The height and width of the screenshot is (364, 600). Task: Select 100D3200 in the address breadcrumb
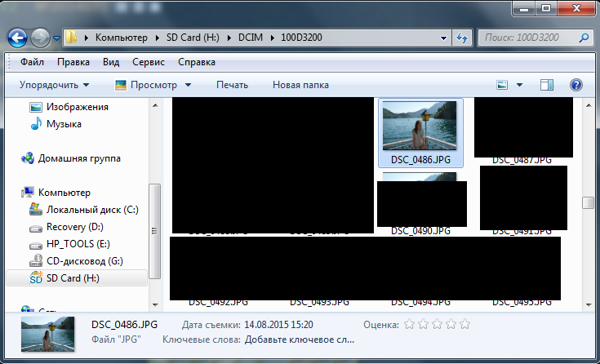click(301, 38)
